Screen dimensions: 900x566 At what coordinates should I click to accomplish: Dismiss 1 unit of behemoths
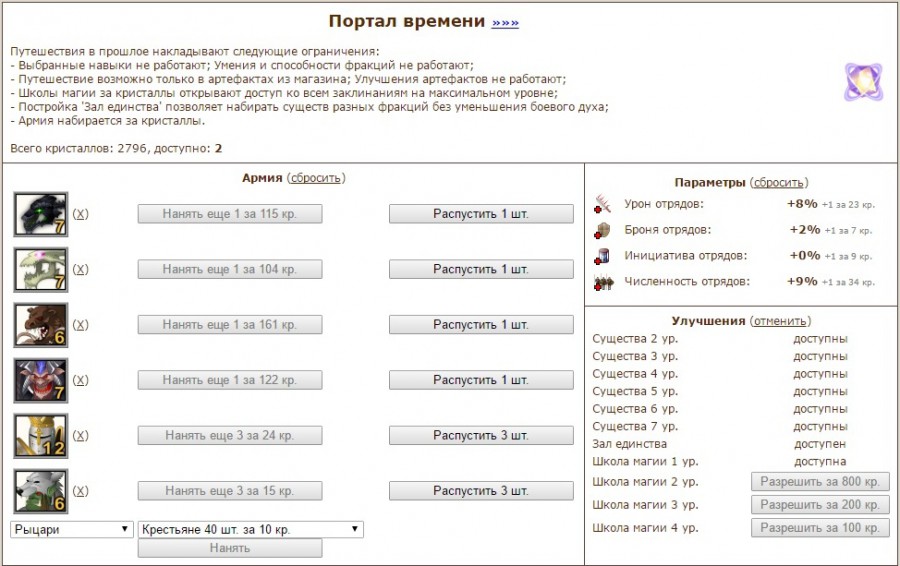481,325
